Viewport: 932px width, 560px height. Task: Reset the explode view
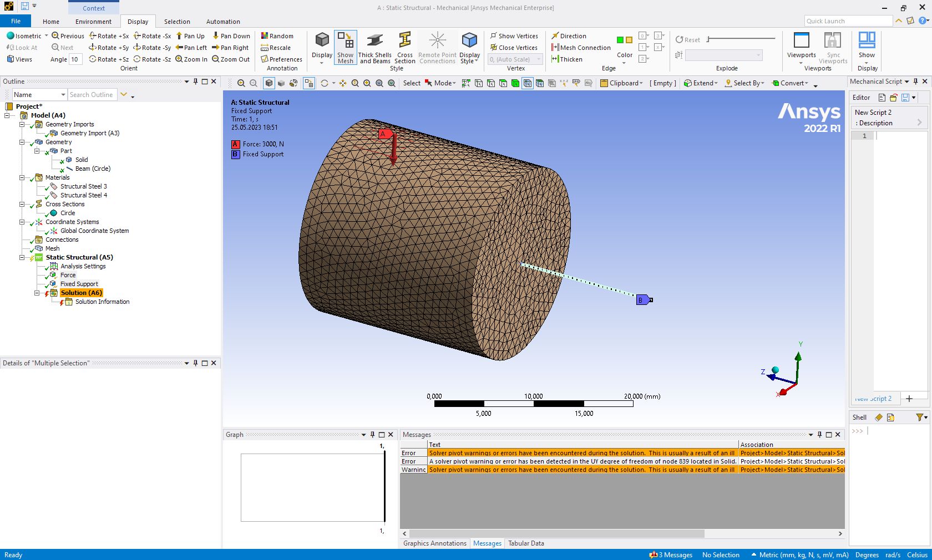(x=688, y=40)
